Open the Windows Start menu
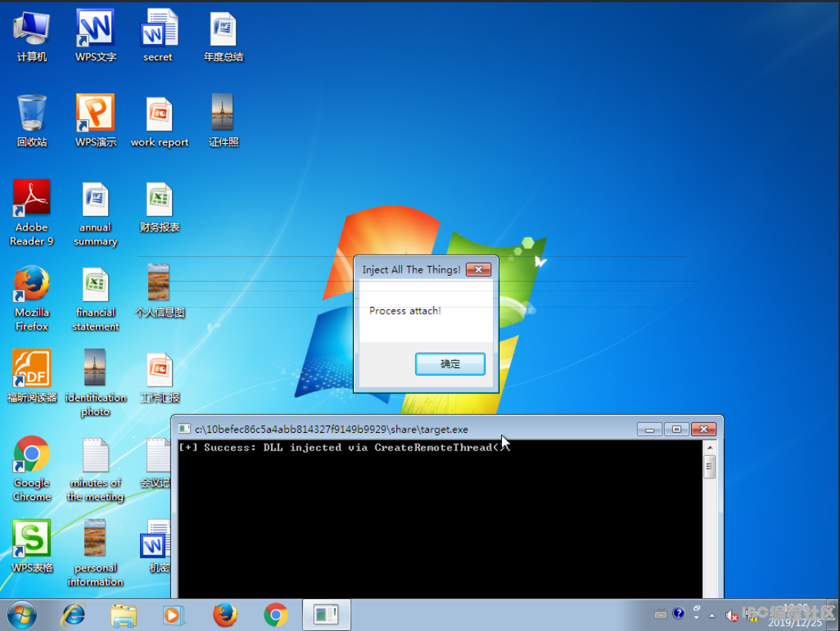Viewport: 840px width, 631px height. (22, 615)
